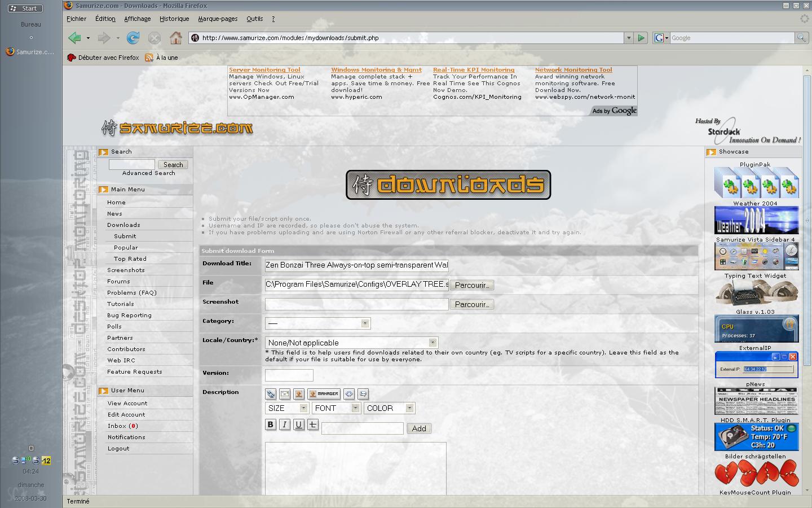Image resolution: width=812 pixels, height=508 pixels.
Task: Open the Fichier menu
Action: [x=77, y=19]
